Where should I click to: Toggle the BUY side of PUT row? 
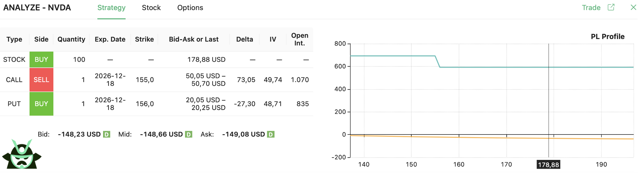[x=41, y=104]
